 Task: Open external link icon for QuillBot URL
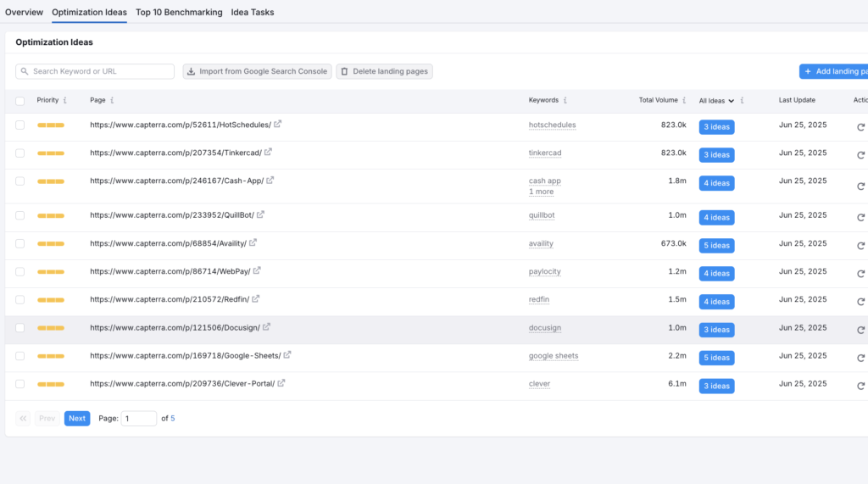260,214
